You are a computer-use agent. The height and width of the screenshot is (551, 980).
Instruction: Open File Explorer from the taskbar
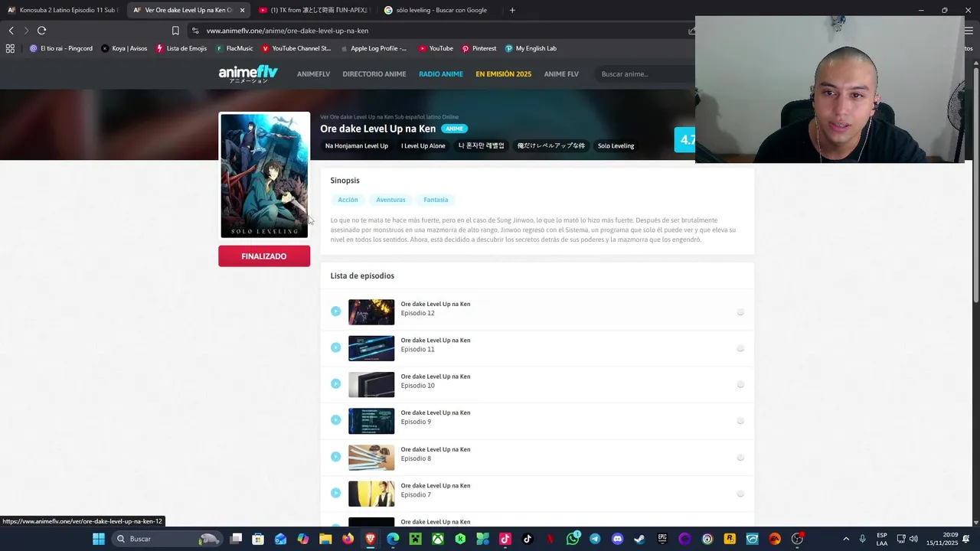pos(325,539)
